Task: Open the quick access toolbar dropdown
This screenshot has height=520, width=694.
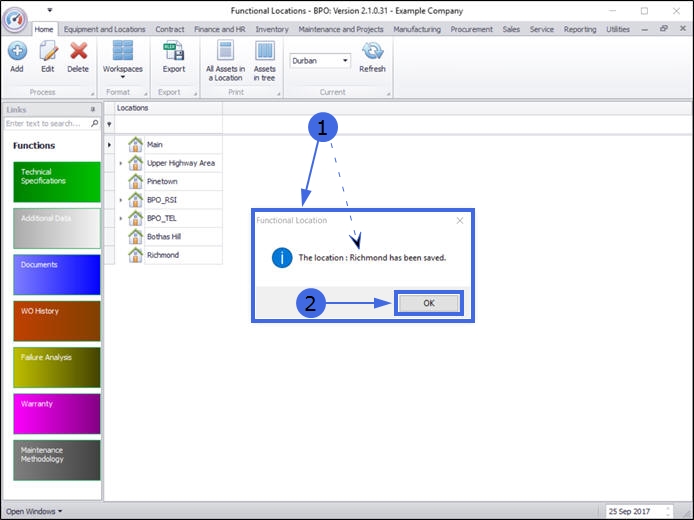Action: coord(50,10)
